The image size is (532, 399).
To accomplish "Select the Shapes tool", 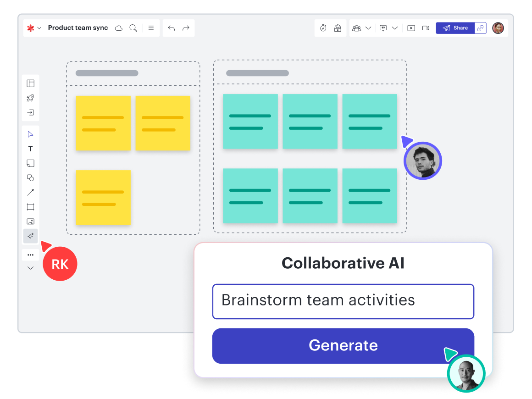I will pos(30,178).
